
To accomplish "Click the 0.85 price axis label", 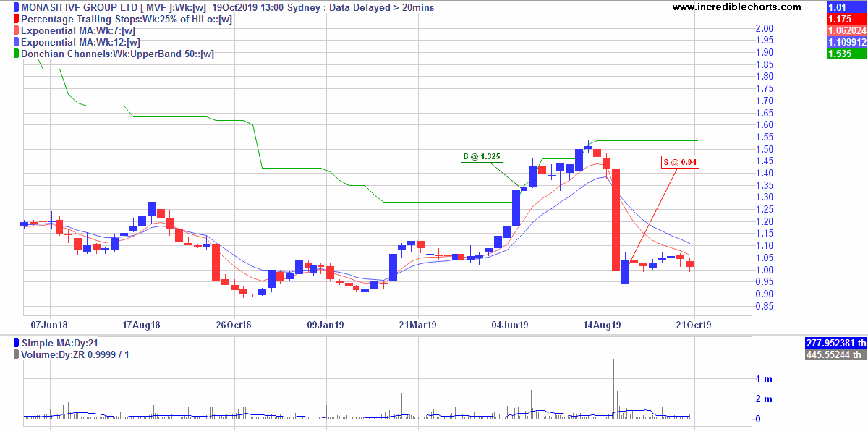I will 764,306.
